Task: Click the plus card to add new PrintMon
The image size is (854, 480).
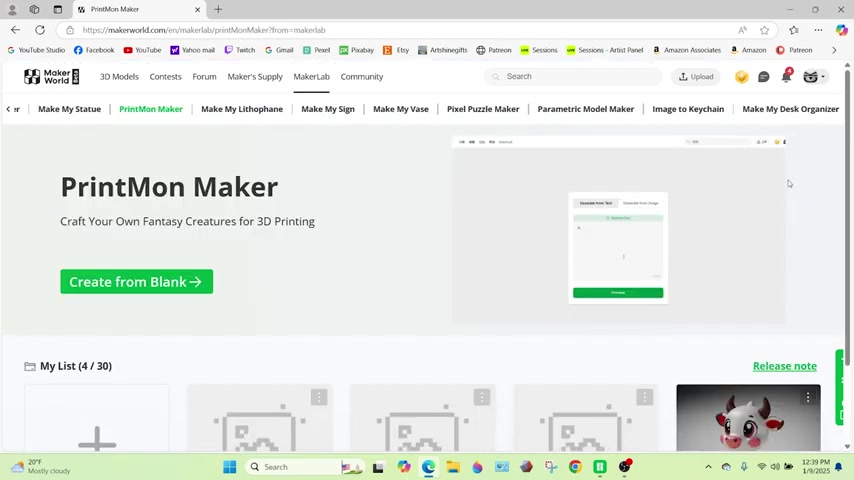Action: click(x=97, y=418)
